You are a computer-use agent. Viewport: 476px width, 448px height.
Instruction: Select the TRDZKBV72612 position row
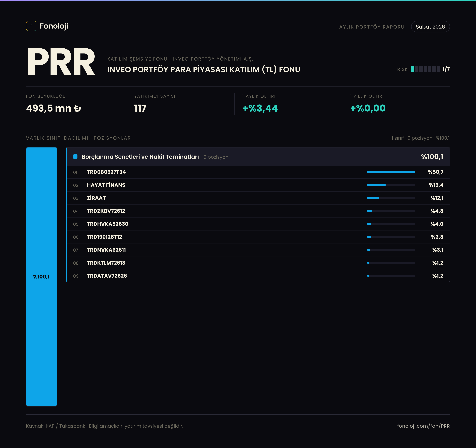tap(258, 211)
